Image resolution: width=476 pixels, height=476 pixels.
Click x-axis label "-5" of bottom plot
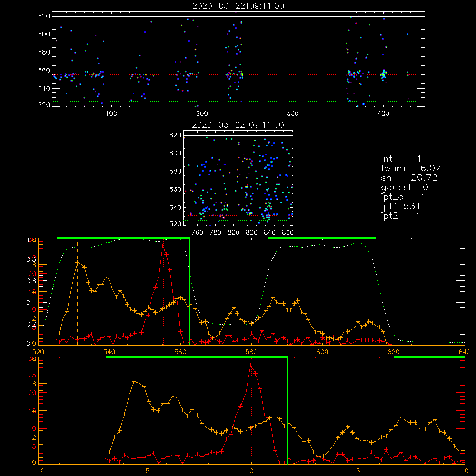pyautogui.click(x=145, y=471)
